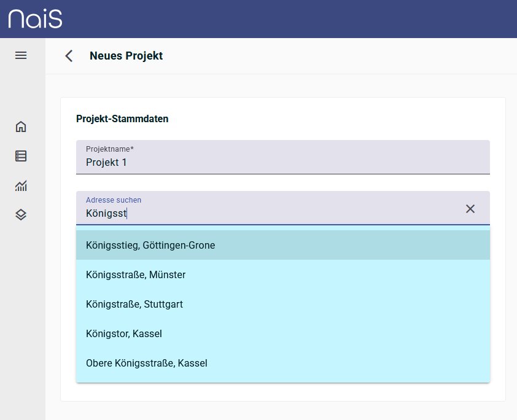The image size is (517, 420).
Task: Click the Neues Projekt page title
Action: point(126,56)
